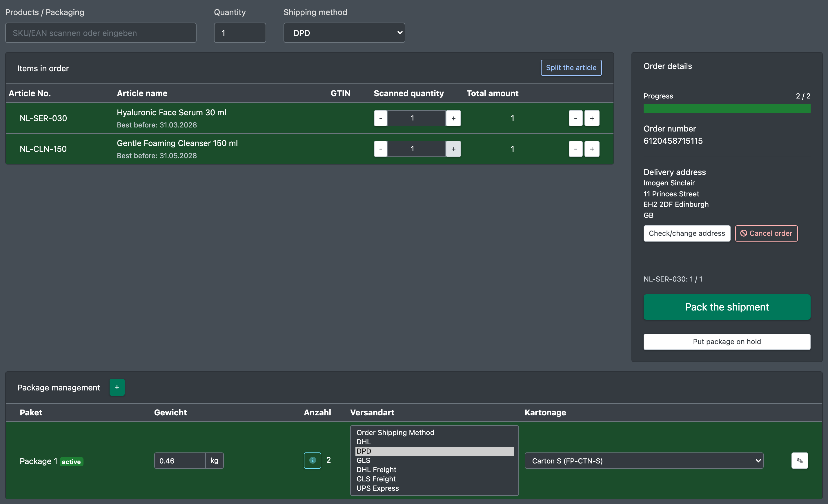Click the 2 / 2 progress count
Screen dimensions: 828x504
[803, 96]
